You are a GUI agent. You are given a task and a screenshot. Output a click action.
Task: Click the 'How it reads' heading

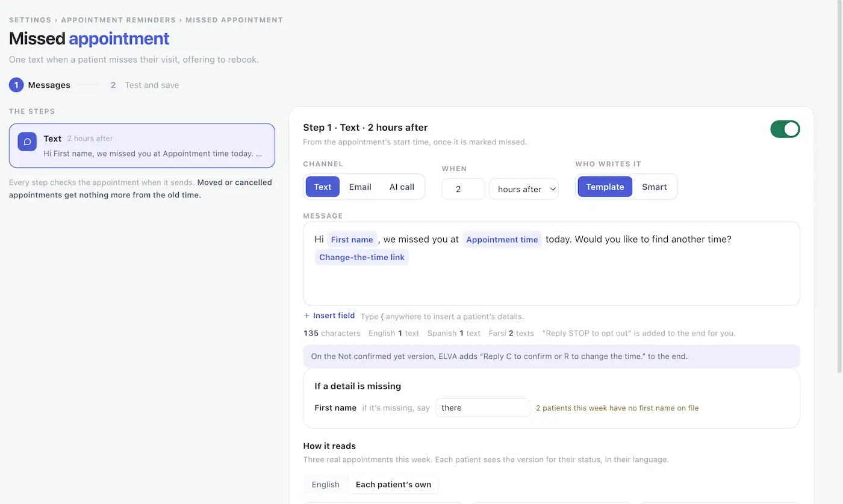pos(329,446)
